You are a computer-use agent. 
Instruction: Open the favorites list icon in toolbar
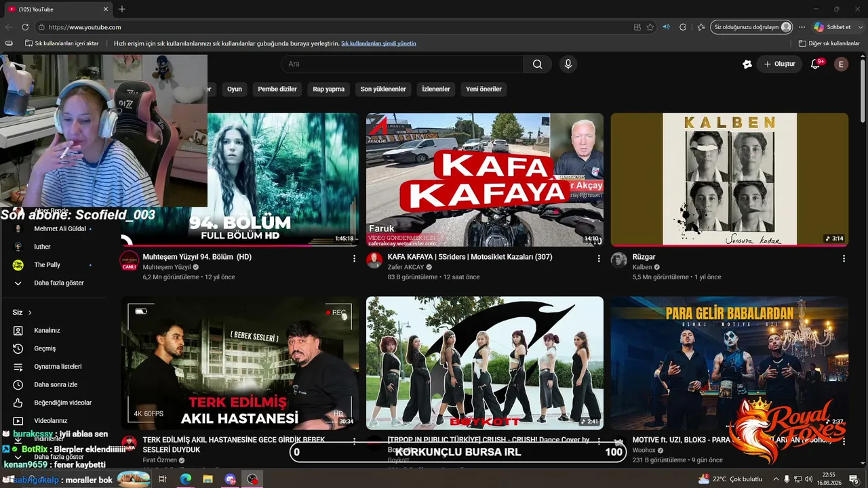point(701,27)
